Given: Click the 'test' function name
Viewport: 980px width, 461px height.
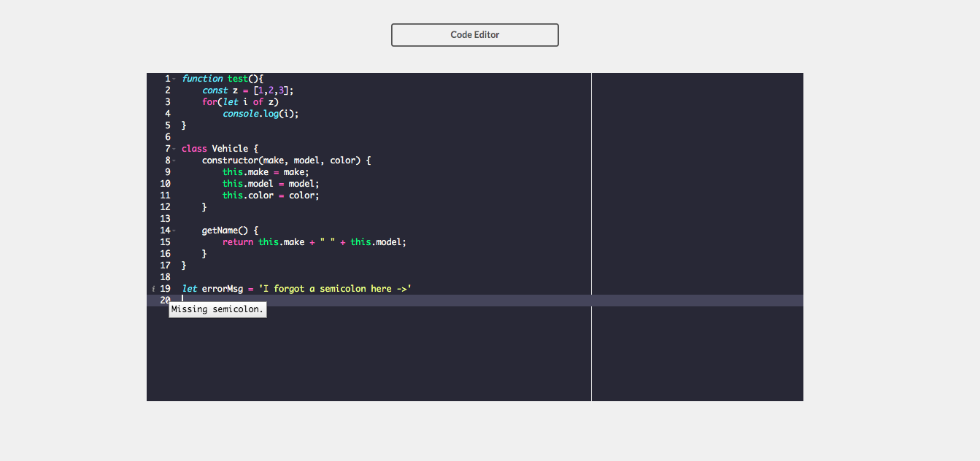Looking at the screenshot, I should pos(238,79).
